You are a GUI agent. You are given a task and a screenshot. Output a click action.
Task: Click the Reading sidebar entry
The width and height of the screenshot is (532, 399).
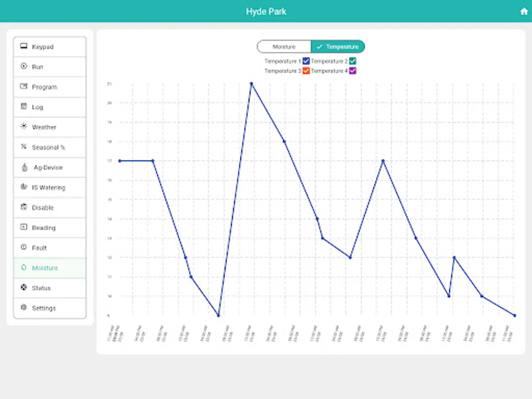tap(23, 227)
